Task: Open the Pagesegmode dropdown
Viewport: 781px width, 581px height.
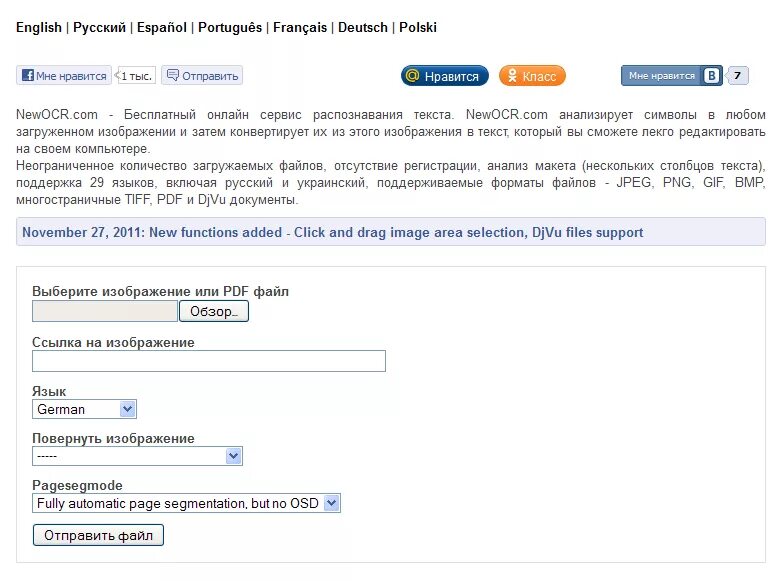Action: pyautogui.click(x=186, y=503)
